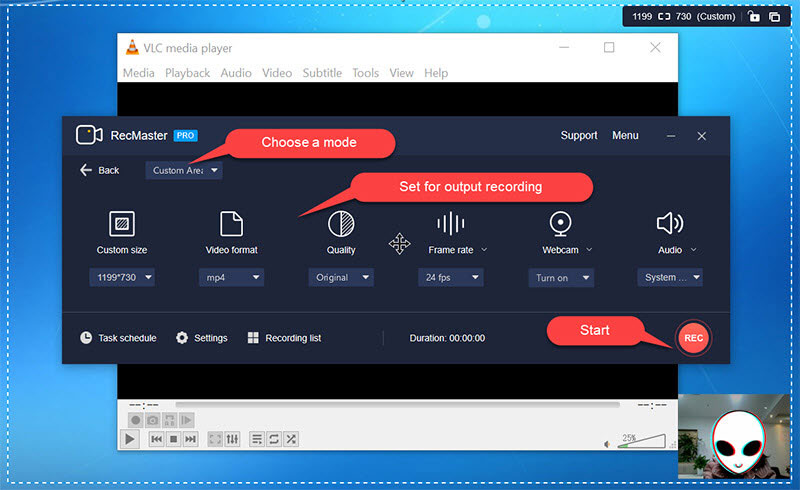Open the Original quality dropdown
Screen dimensions: 800x490
[x=341, y=277]
